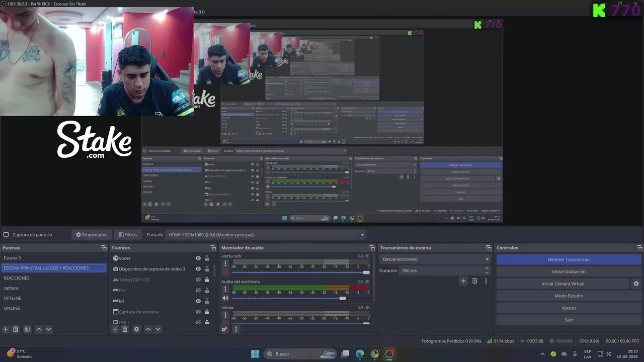Click Salir button

569,320
